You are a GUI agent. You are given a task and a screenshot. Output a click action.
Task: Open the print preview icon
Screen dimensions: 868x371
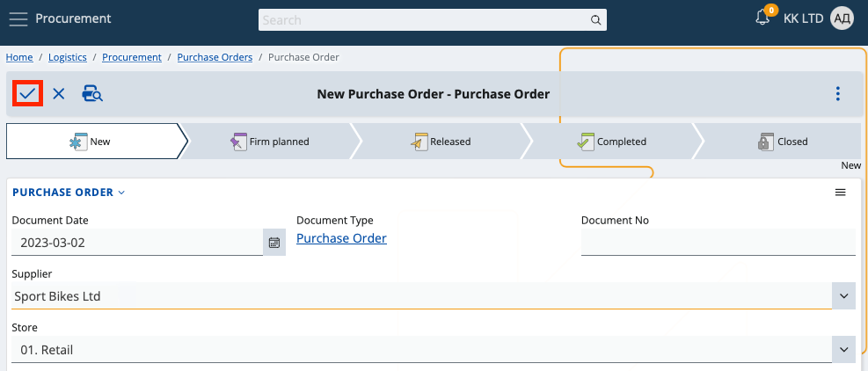92,94
